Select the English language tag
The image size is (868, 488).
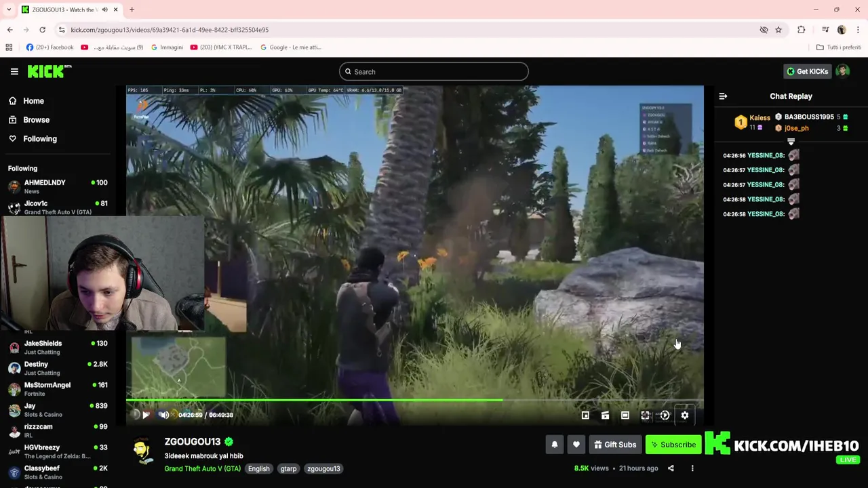coord(258,468)
